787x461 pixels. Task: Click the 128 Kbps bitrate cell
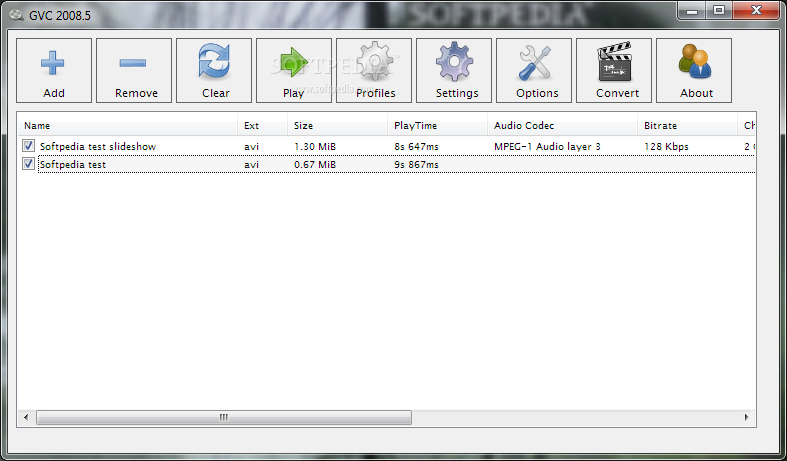coord(666,147)
